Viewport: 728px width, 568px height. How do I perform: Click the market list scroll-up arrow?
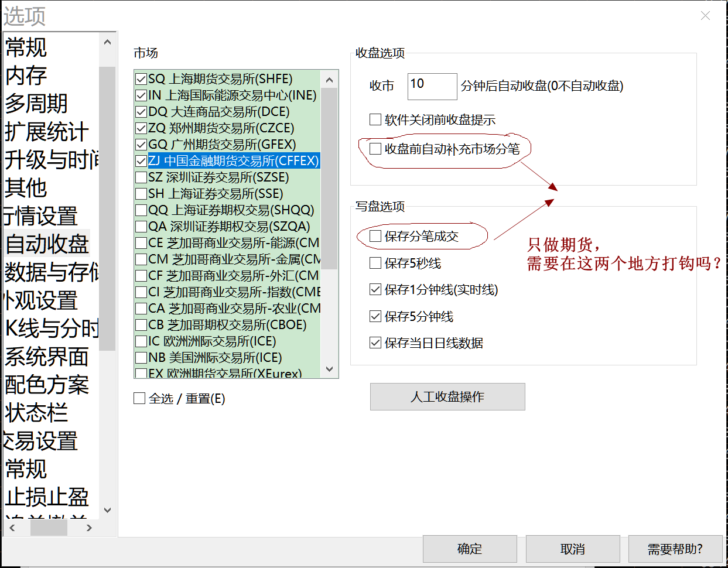(329, 80)
